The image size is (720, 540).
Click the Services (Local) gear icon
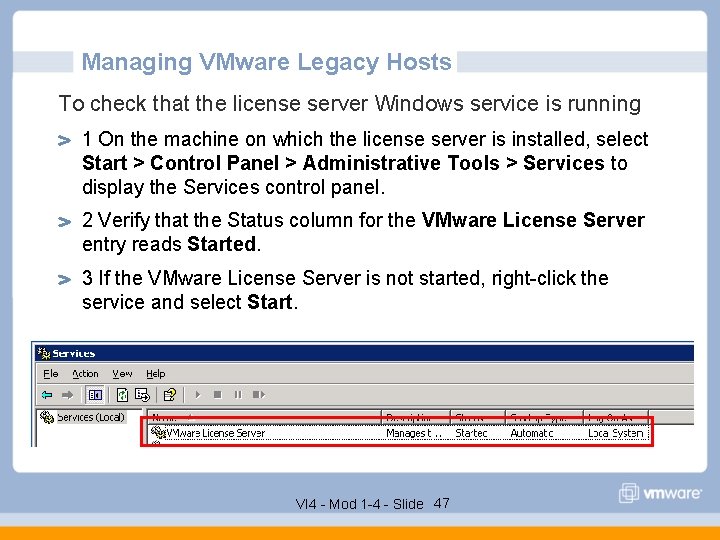(x=47, y=417)
